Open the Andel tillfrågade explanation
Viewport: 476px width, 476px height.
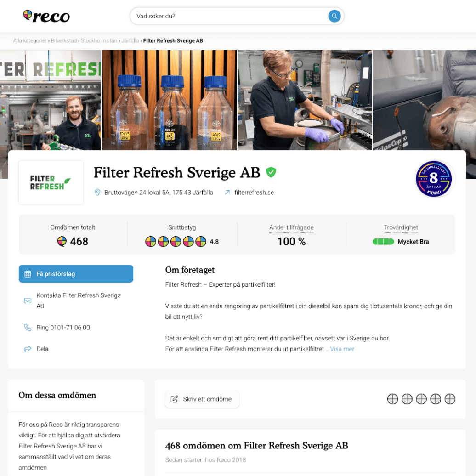(291, 227)
